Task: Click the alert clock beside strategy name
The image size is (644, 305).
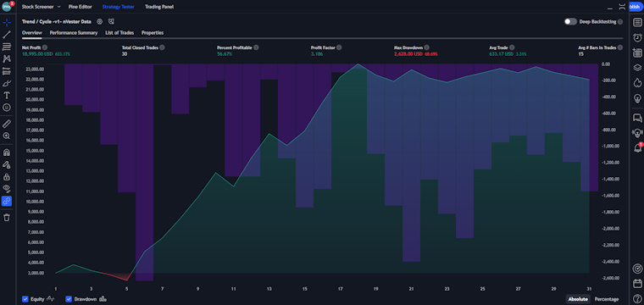Action: 111,22
